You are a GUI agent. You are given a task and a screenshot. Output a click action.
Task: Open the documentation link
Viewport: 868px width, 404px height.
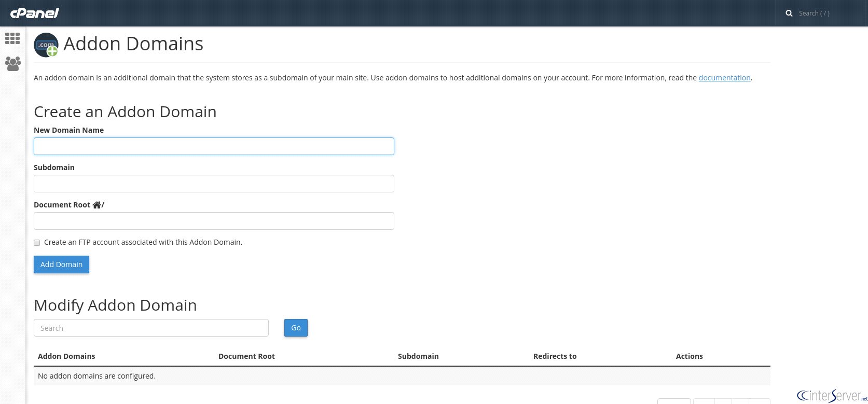point(724,78)
